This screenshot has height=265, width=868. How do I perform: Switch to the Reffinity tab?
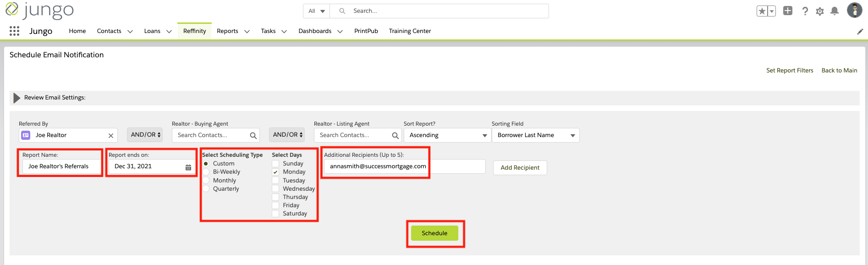[194, 31]
